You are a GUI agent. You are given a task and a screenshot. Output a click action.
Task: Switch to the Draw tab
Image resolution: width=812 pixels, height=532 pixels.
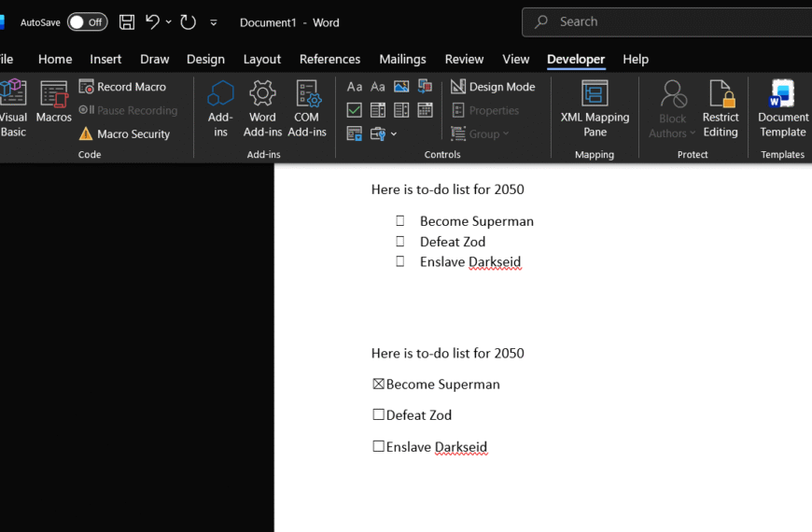coord(154,59)
